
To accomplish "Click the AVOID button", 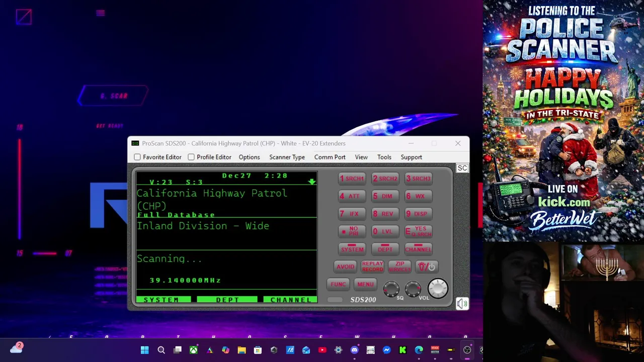I will 345,266.
